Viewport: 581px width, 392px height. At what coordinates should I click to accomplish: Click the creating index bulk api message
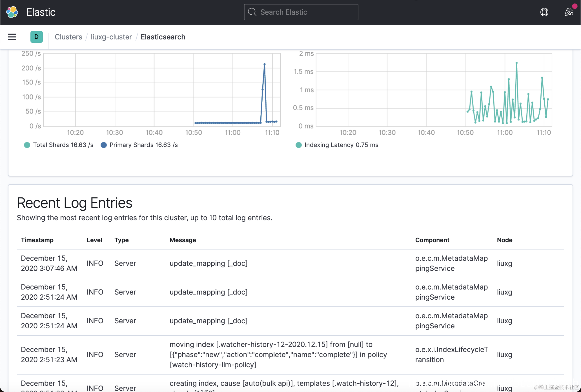point(284,386)
